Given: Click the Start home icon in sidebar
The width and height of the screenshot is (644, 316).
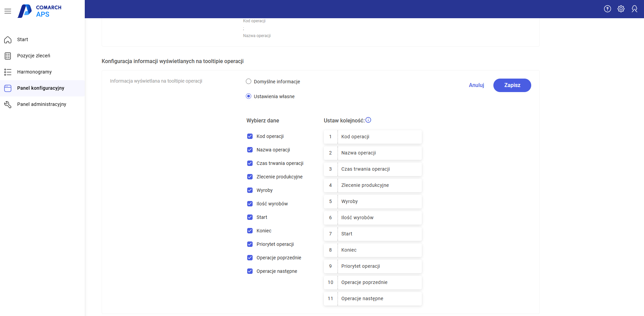Looking at the screenshot, I should click(8, 40).
